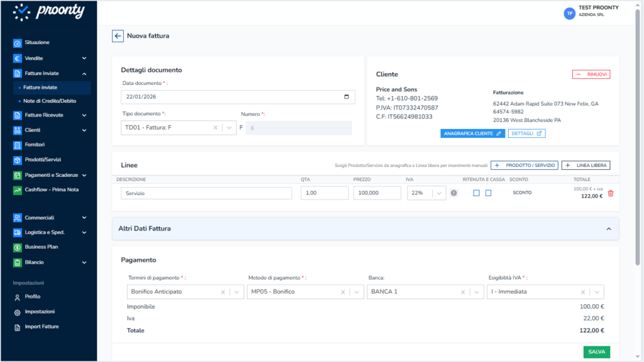Open Import Fatture in the sidebar
644x362 pixels.
(x=42, y=327)
